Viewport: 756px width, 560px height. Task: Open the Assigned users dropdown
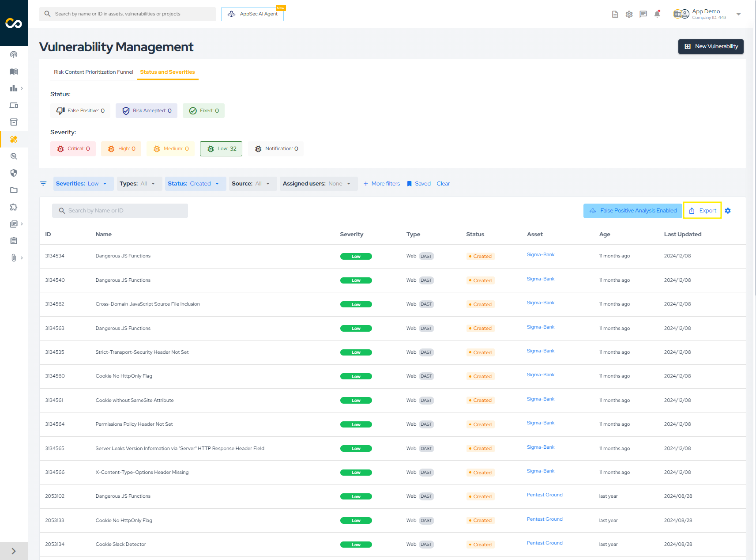click(318, 184)
